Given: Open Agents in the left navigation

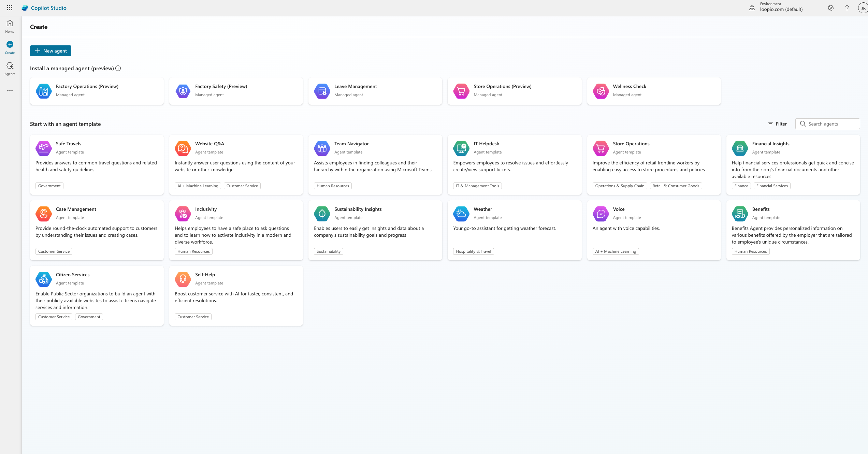Looking at the screenshot, I should coord(10,69).
